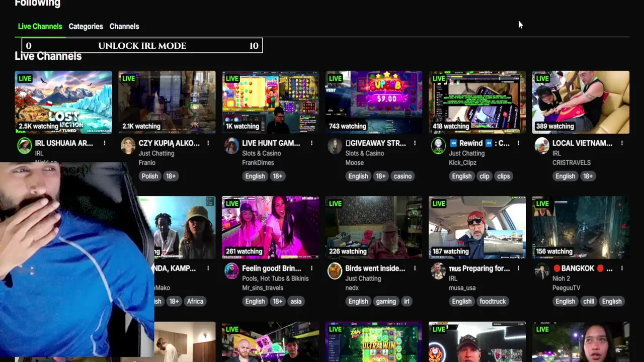Click the LIVE HUNT GAM... title link
Image resolution: width=644 pixels, height=362 pixels.
[x=271, y=143]
